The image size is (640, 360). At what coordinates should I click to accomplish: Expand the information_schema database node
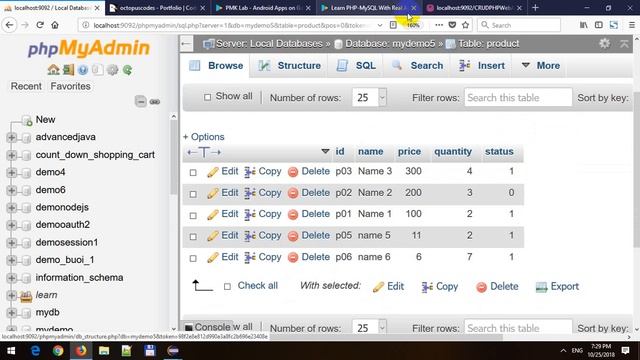click(x=11, y=278)
